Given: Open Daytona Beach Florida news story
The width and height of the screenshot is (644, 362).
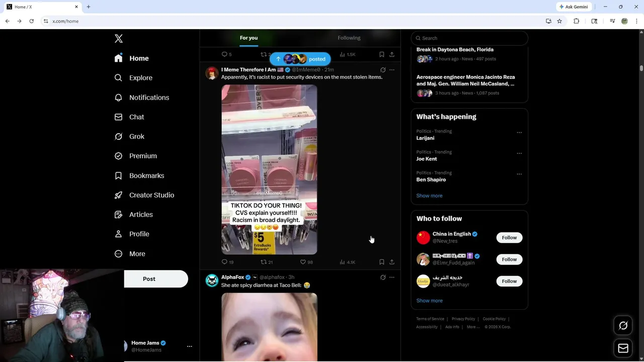Looking at the screenshot, I should tap(469, 54).
